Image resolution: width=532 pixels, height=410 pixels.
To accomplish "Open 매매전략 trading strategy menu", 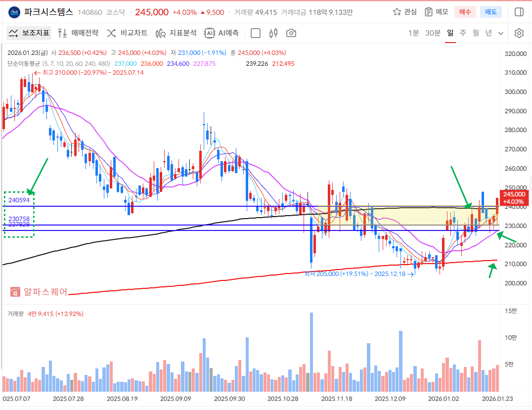I will click(78, 33).
